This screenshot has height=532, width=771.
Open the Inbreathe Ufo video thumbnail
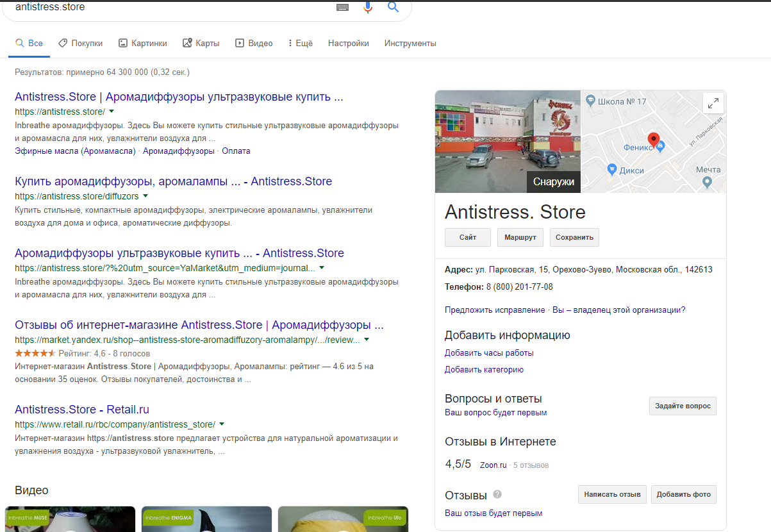(x=343, y=519)
